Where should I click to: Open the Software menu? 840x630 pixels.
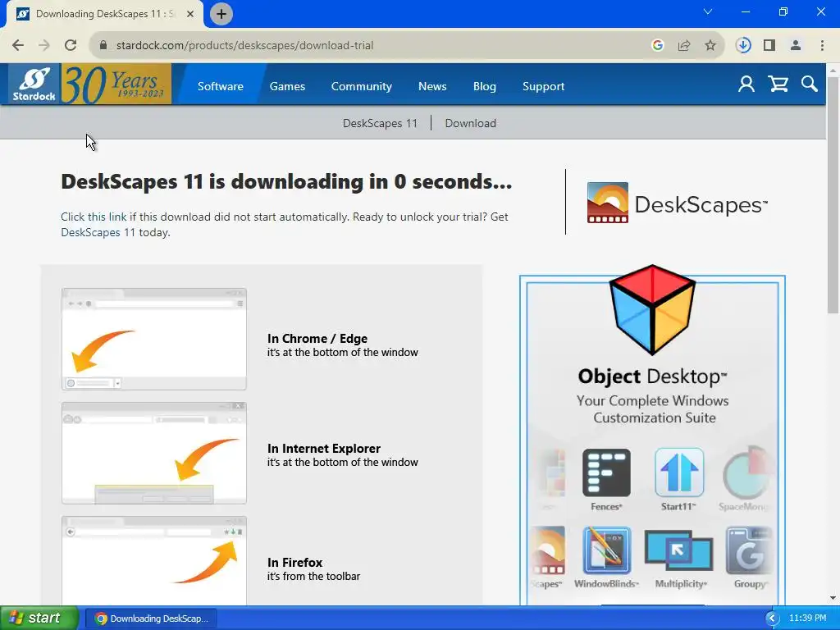220,86
